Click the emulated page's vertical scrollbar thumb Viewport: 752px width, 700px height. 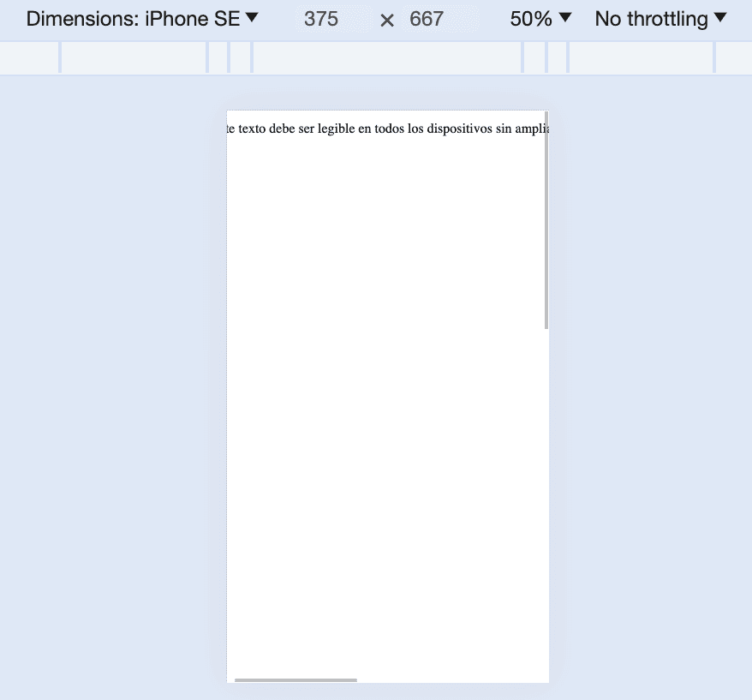click(x=546, y=220)
